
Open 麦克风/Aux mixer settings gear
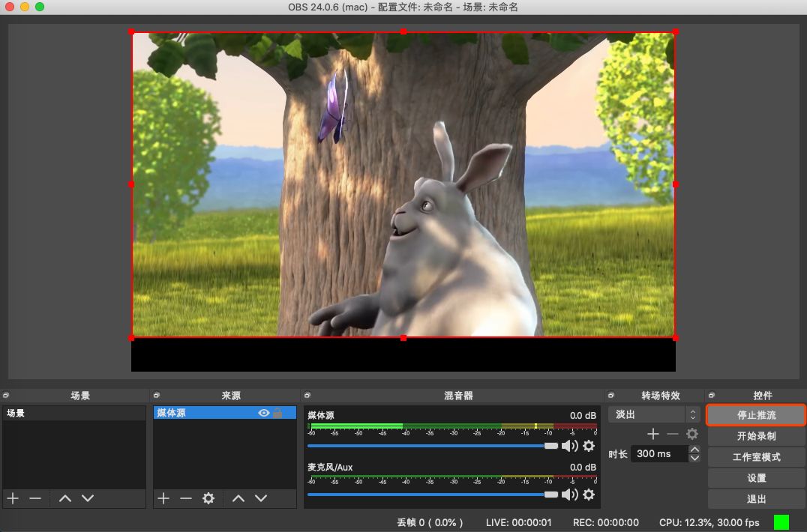pyautogui.click(x=589, y=495)
